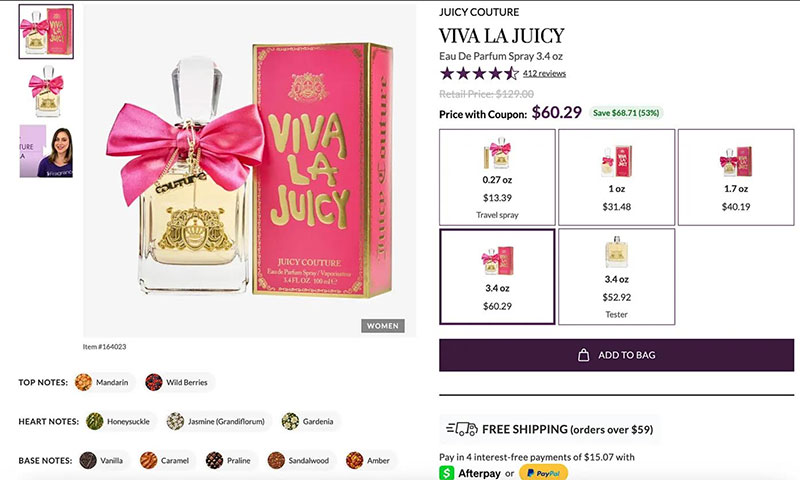Click the Afterpay logo

pyautogui.click(x=470, y=473)
